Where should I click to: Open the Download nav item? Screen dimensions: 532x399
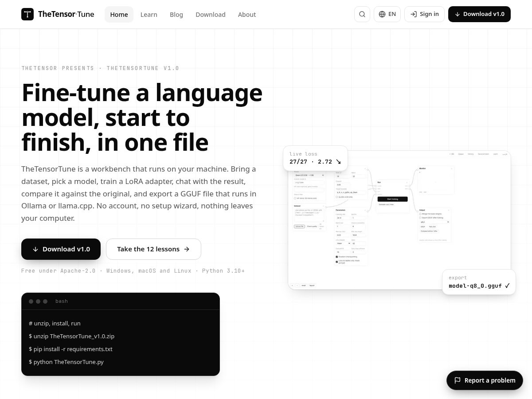211,15
